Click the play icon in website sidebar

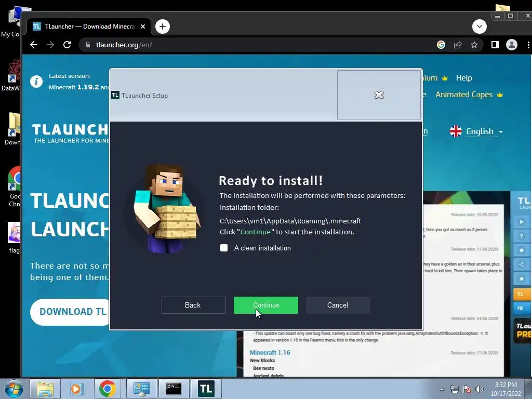(522, 222)
